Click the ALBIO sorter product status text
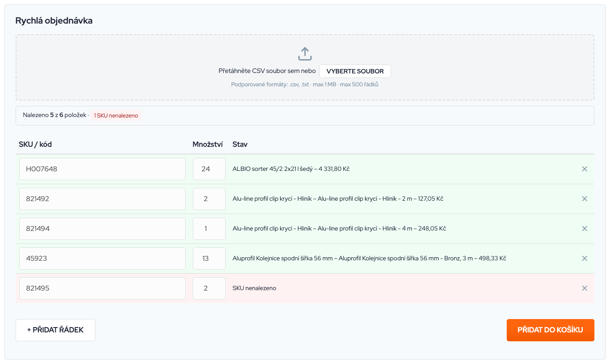Viewport: 610px width, 364px height. point(291,169)
